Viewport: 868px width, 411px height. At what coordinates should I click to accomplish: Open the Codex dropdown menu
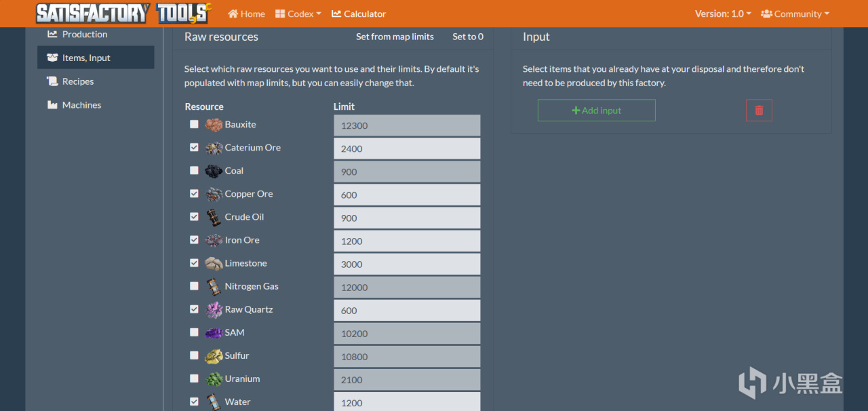point(298,14)
